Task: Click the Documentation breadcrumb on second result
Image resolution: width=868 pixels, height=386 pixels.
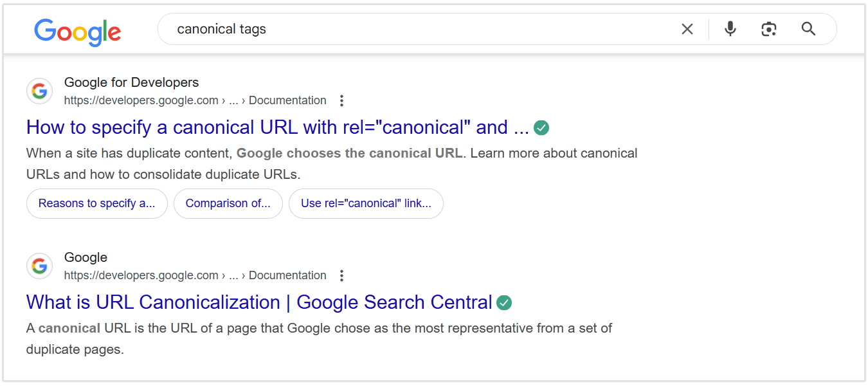Action: click(x=287, y=275)
